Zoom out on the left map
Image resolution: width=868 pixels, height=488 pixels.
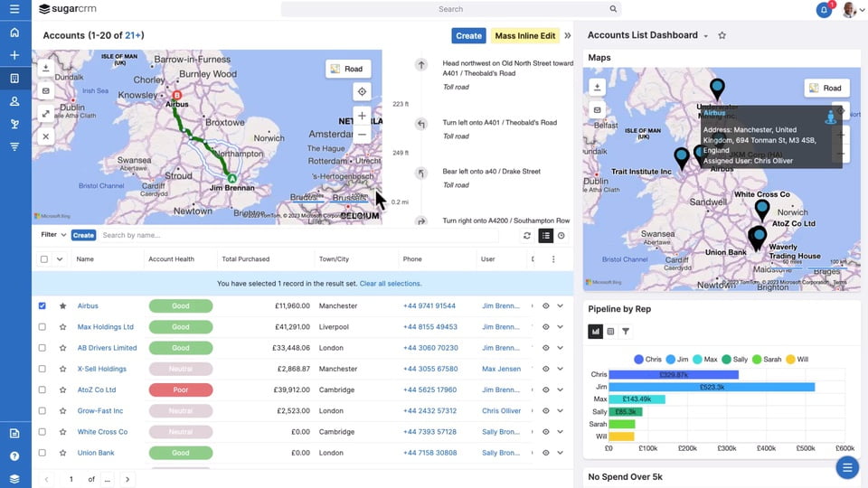click(x=362, y=135)
